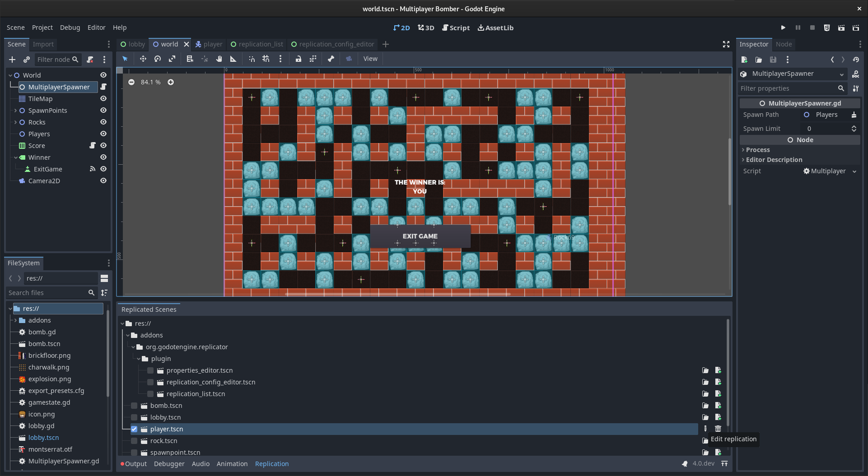
Task: Activate the Pan Mode hand tool
Action: point(219,59)
